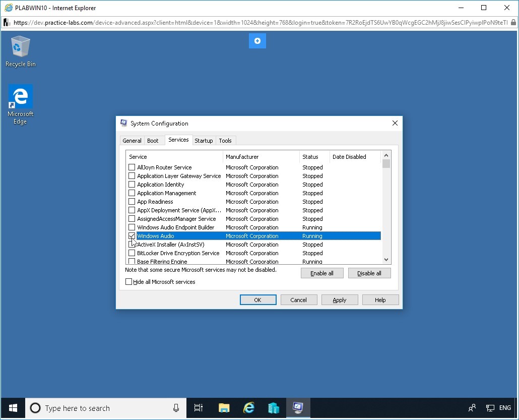Click the services list scrollbar thumb
519x420 pixels.
[x=386, y=164]
